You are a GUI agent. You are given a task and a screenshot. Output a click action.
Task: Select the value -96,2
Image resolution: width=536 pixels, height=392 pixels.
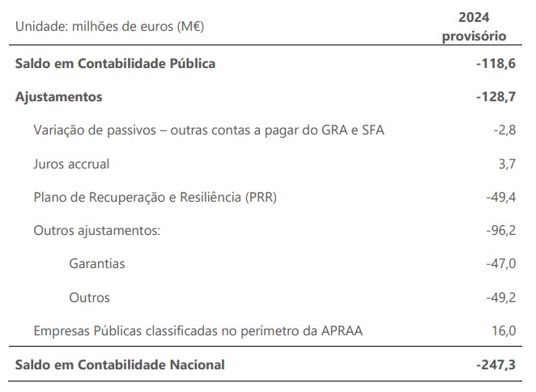[499, 230]
